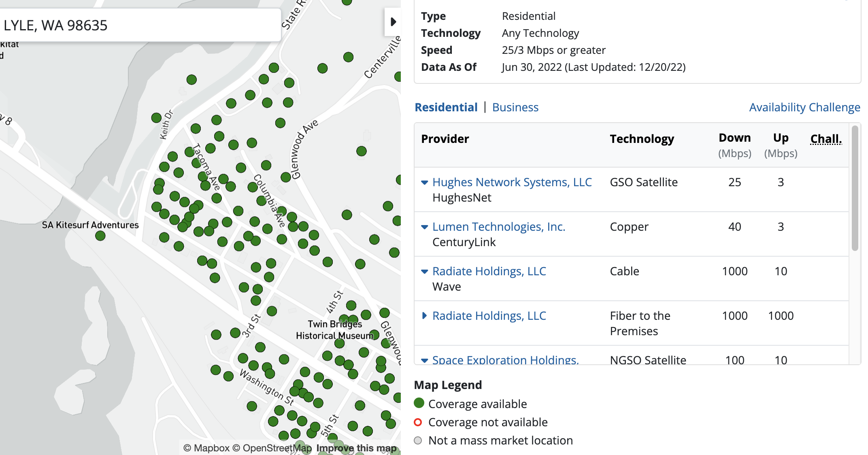Expand Radiate Holdings Fiber row

tap(424, 316)
